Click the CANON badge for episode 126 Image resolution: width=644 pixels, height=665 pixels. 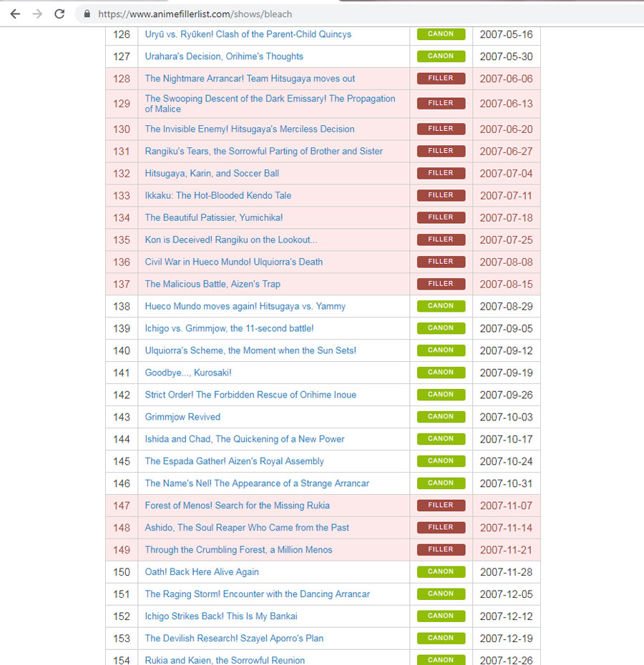tap(441, 34)
